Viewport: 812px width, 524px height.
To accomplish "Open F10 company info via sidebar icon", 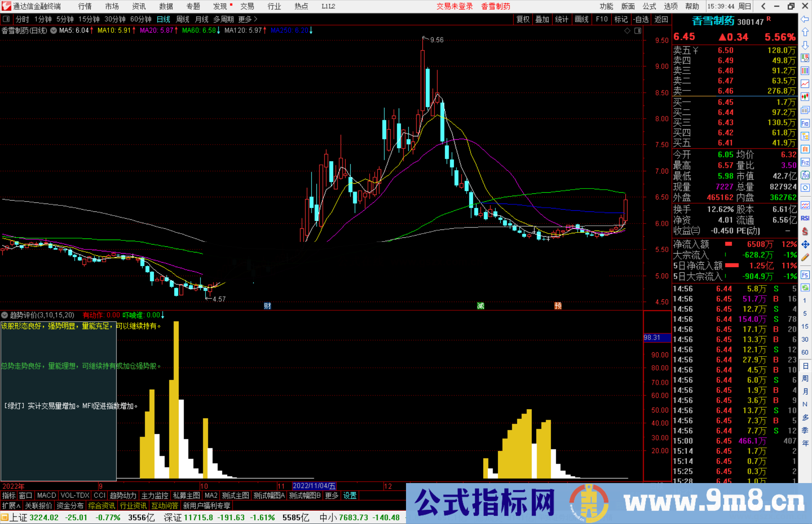I will click(x=805, y=123).
